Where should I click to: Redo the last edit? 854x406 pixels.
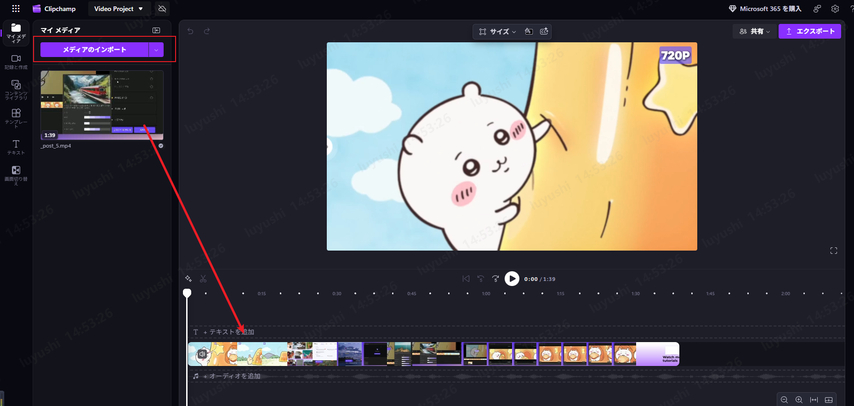tap(207, 31)
